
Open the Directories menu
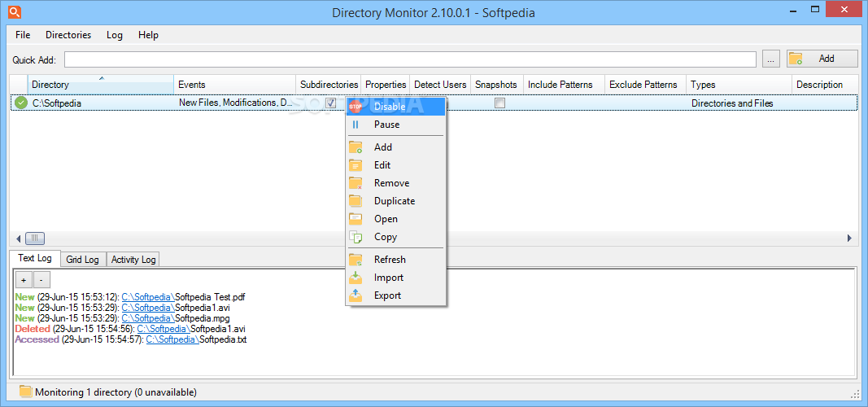[68, 35]
